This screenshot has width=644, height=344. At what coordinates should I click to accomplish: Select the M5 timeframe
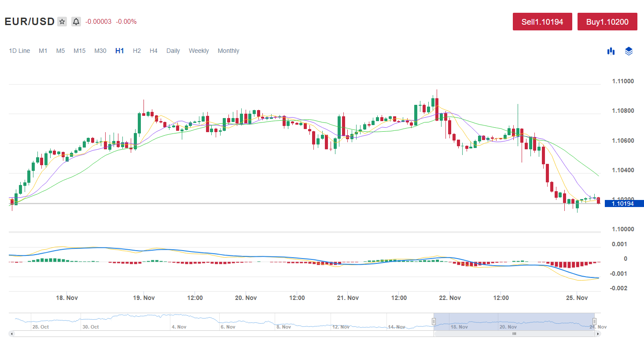pos(60,51)
